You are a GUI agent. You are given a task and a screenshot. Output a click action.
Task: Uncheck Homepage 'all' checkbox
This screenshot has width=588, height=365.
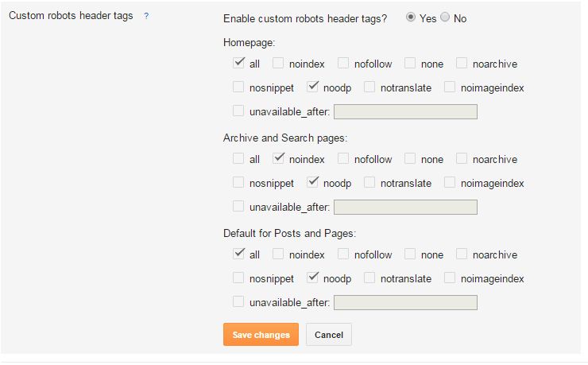coord(238,63)
